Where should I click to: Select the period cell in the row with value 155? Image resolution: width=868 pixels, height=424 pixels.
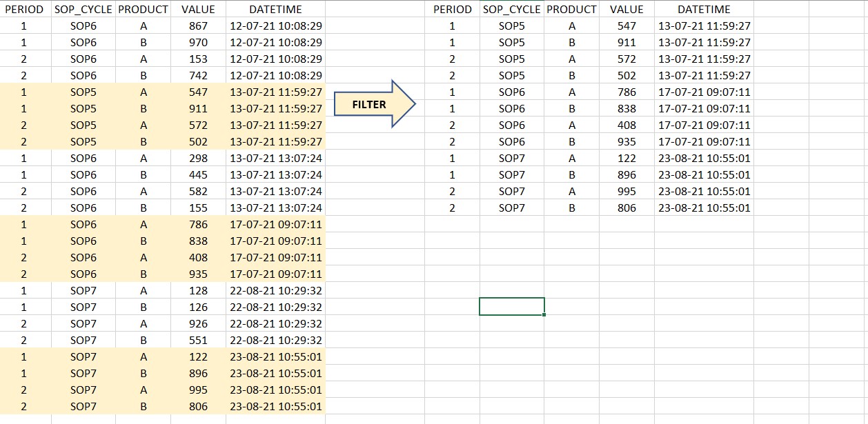[x=24, y=208]
